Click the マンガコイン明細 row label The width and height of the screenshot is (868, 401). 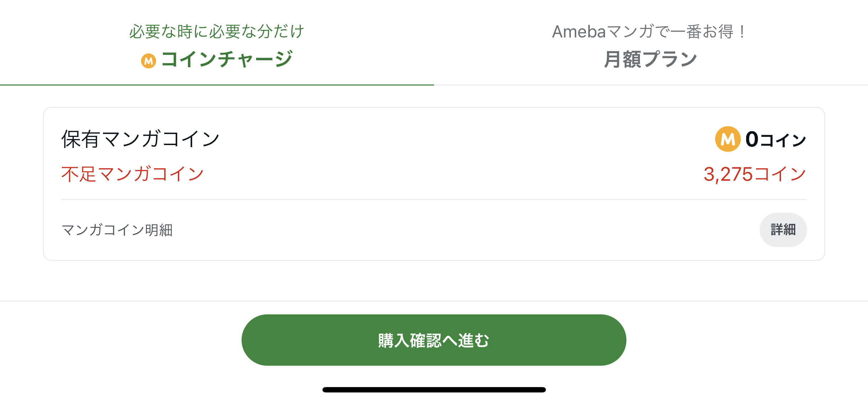[117, 230]
